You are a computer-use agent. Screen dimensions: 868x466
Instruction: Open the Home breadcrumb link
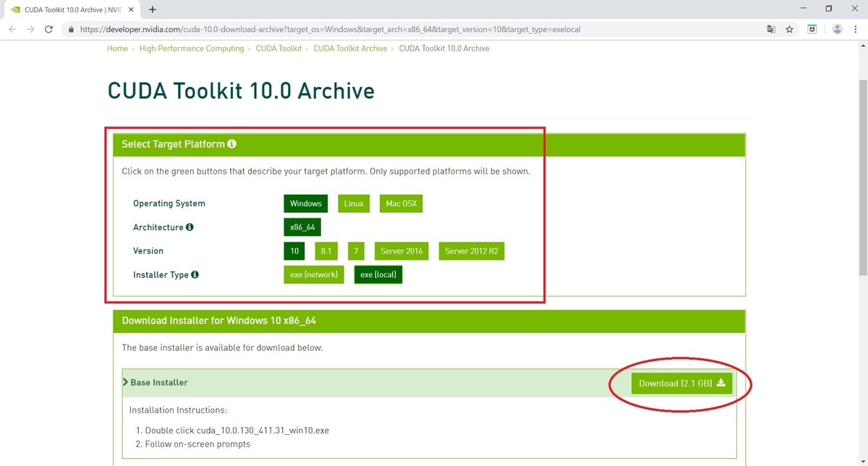(117, 48)
